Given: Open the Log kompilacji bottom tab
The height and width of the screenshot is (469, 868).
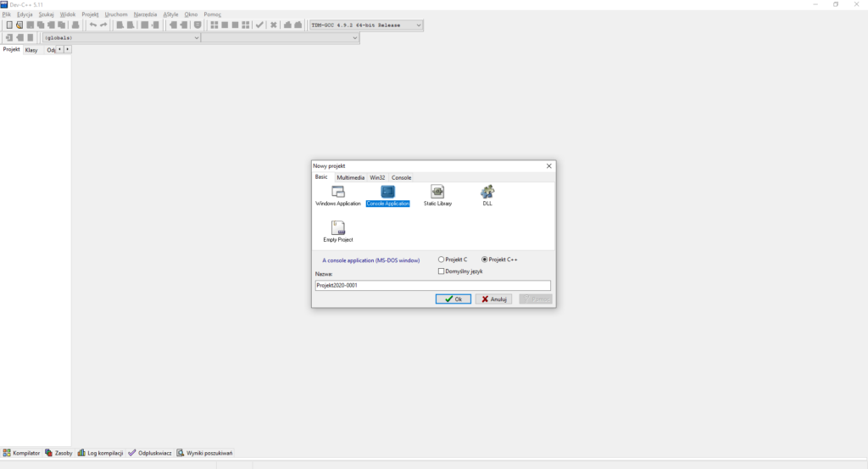Looking at the screenshot, I should coord(102,453).
